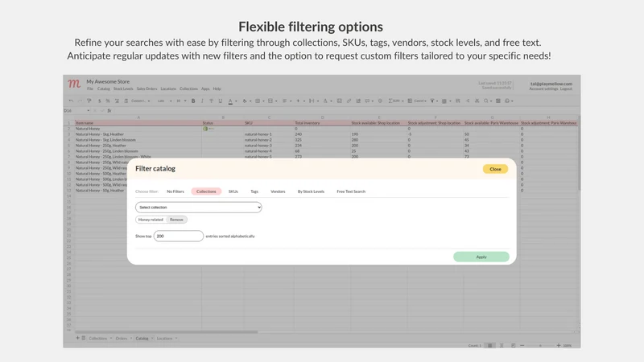Open the fill color picker
The width and height of the screenshot is (644, 362).
246,101
